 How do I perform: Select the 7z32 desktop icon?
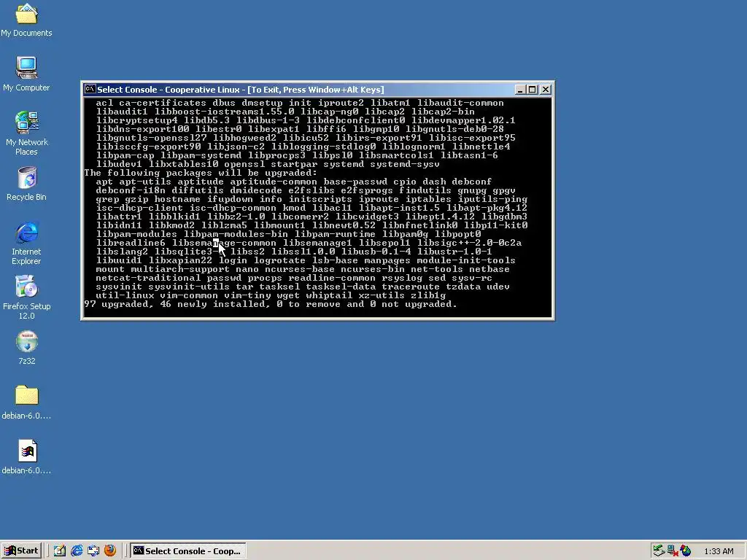[x=27, y=348]
